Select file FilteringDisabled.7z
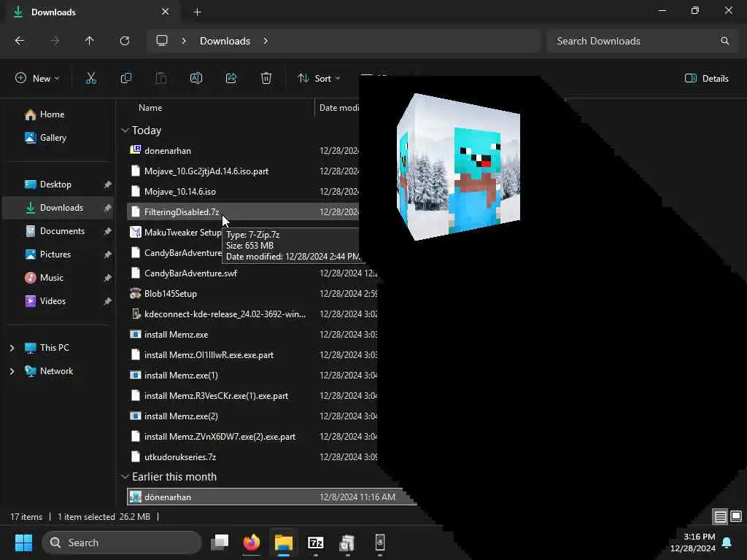 [x=182, y=212]
